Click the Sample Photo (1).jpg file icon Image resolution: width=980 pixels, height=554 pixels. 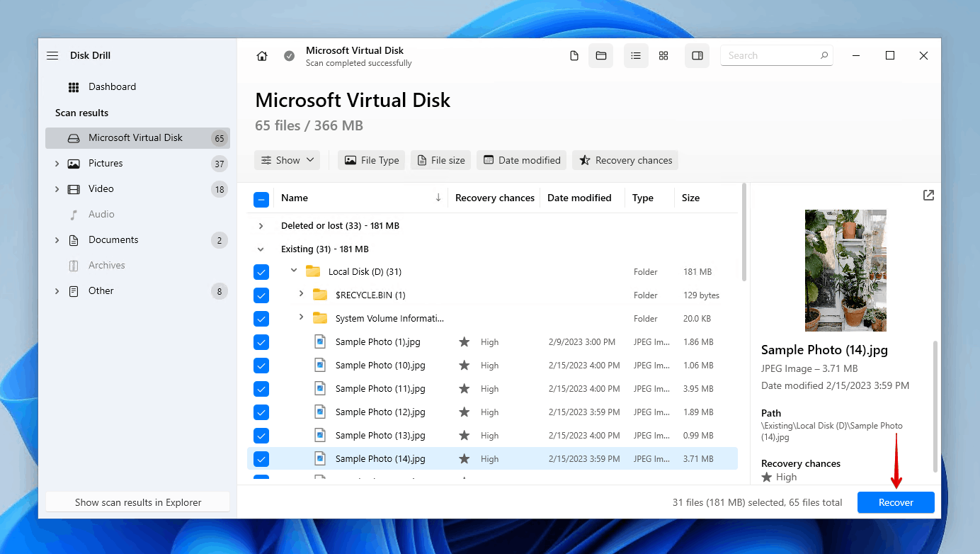320,341
